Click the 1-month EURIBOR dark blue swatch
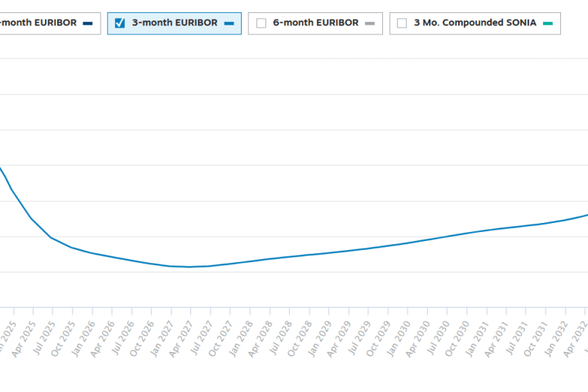Viewport: 588px width, 392px height. tap(88, 23)
